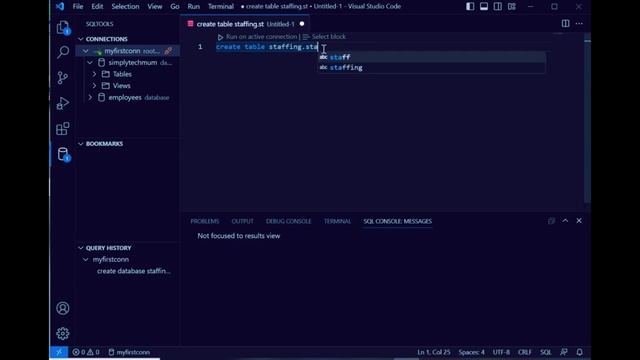Open editor More Actions ellipsis
Screen dimensions: 640x360
579,24
